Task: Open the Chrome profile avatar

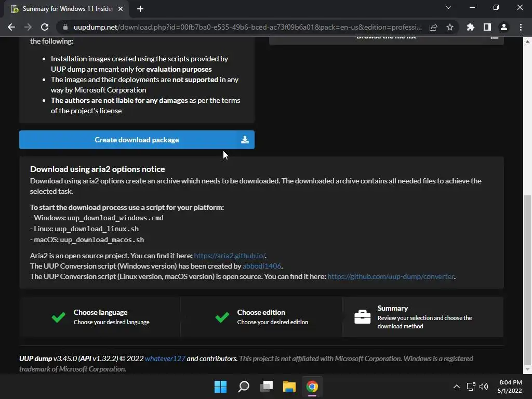Action: [x=504, y=27]
